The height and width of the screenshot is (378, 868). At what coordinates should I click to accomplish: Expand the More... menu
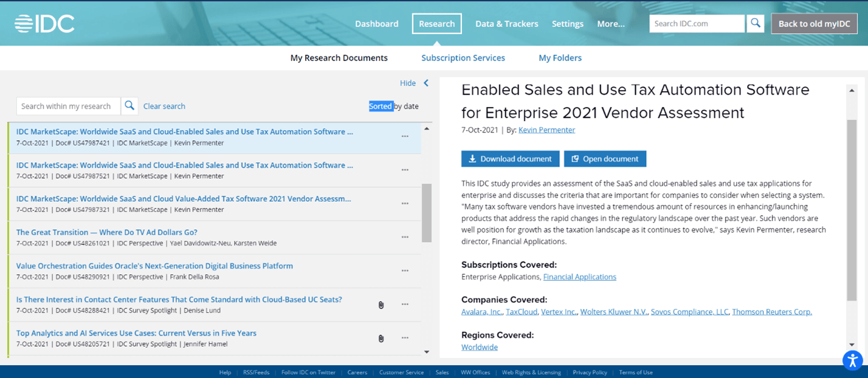(x=611, y=24)
